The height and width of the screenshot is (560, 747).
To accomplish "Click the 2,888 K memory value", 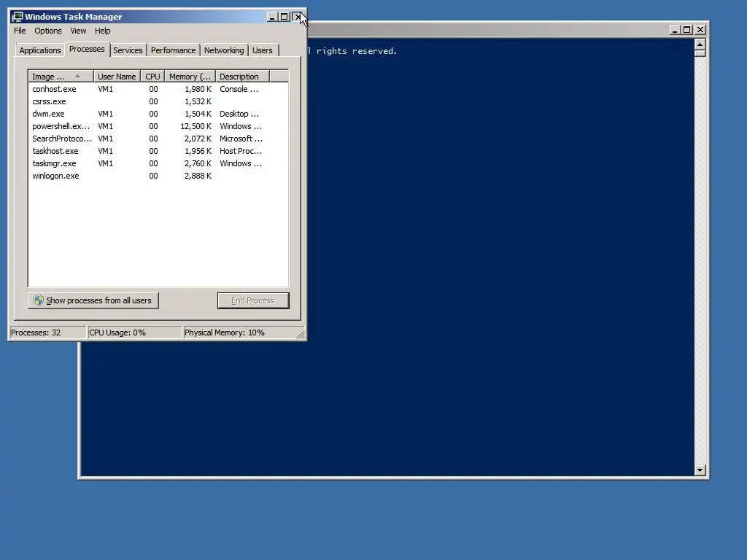I will [x=198, y=176].
